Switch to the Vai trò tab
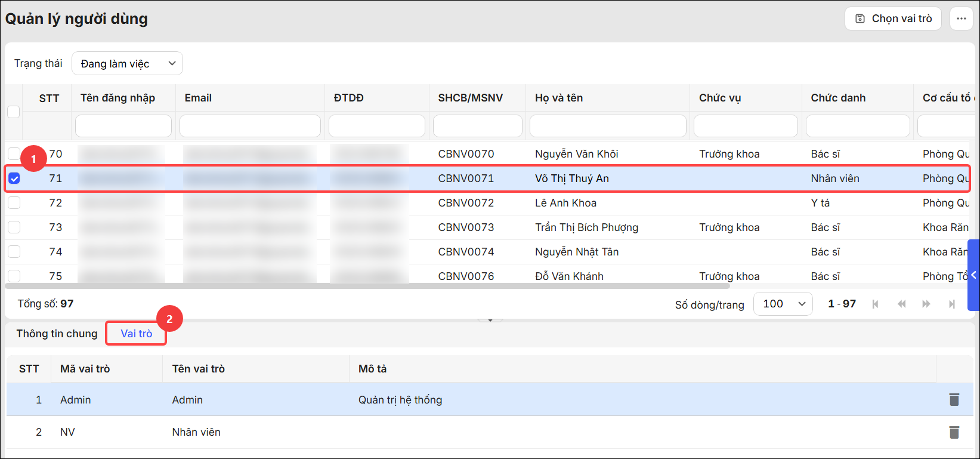980x459 pixels. click(136, 334)
